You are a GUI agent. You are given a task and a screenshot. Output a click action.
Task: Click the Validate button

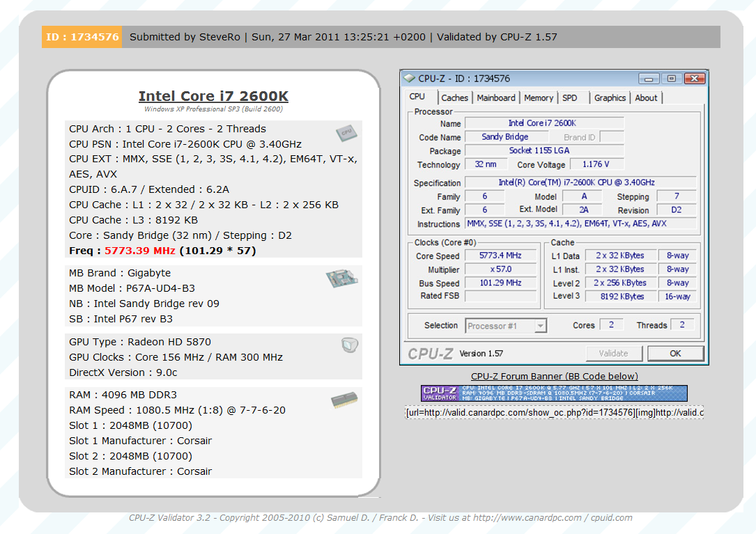click(x=614, y=353)
